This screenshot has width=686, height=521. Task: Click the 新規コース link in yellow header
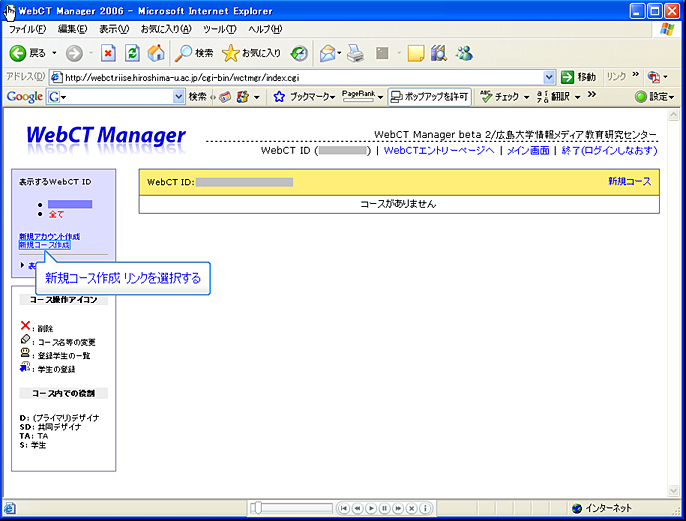pos(630,181)
